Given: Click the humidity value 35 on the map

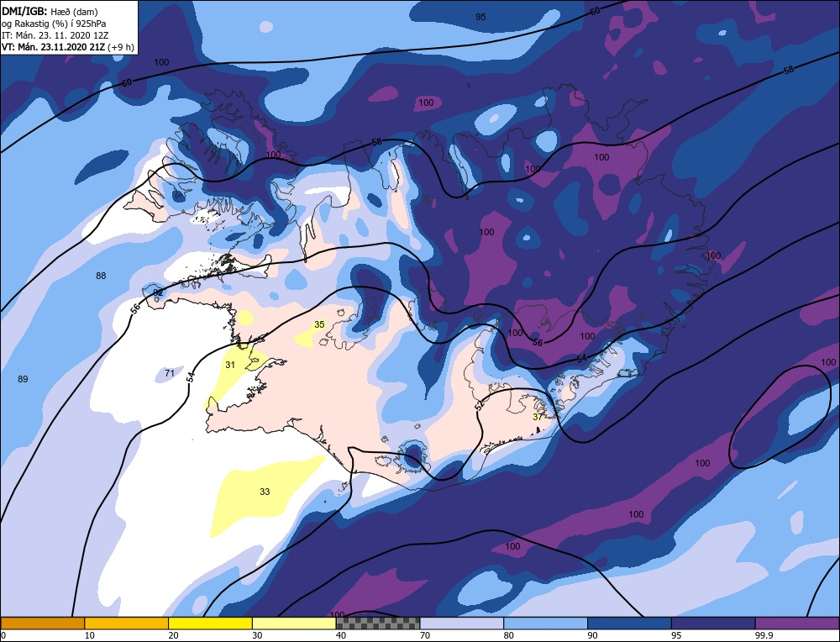Looking at the screenshot, I should (x=319, y=324).
